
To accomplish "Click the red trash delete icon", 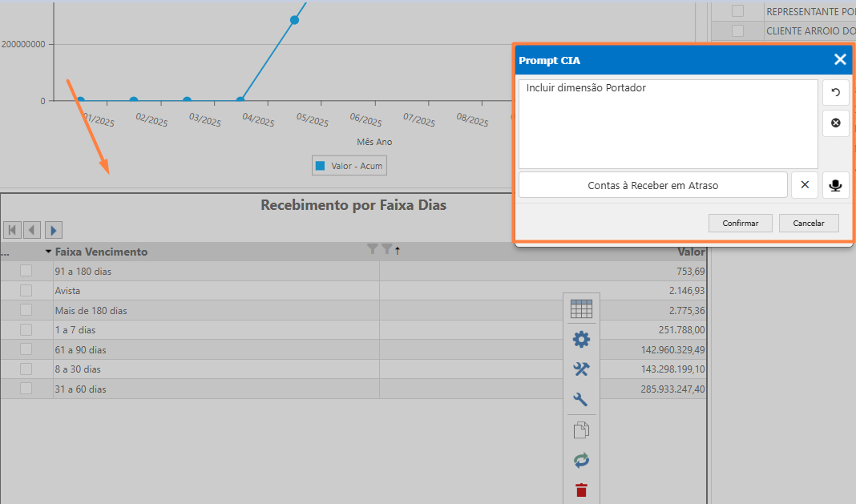I will point(581,490).
